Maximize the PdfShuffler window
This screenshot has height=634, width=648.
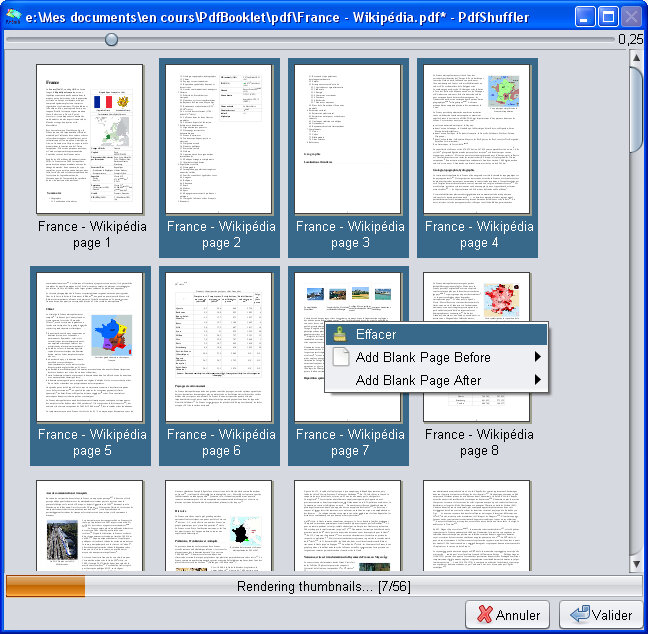click(x=608, y=17)
